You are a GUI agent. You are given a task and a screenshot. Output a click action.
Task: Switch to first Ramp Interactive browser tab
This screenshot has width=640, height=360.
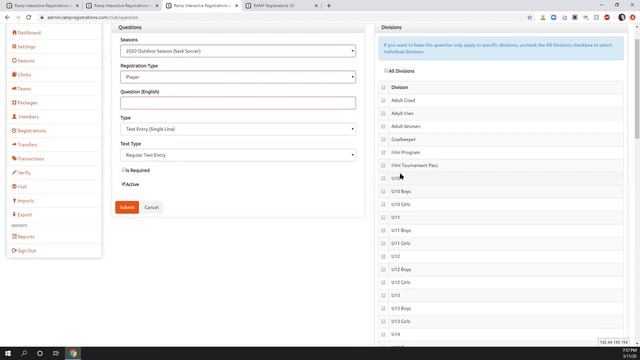(x=42, y=6)
